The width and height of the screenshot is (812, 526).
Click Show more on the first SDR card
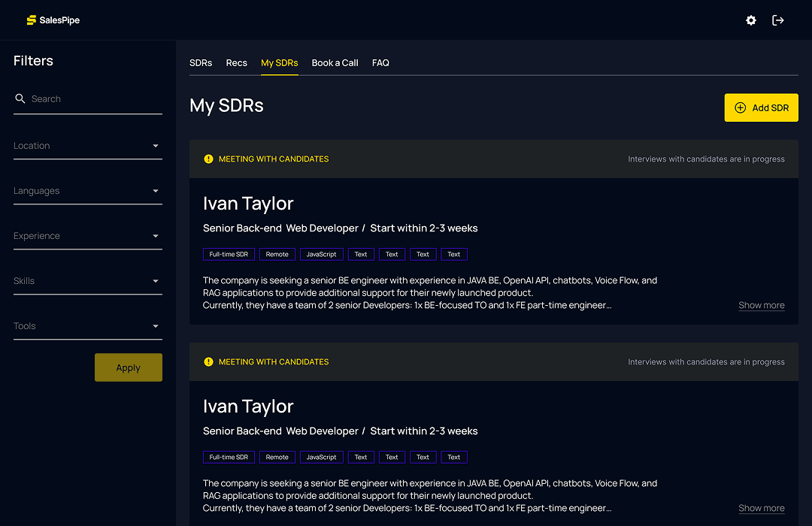point(761,305)
